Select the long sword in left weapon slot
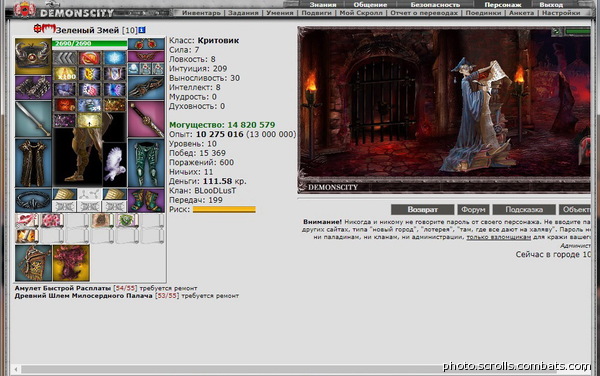600x376 pixels. [33, 119]
